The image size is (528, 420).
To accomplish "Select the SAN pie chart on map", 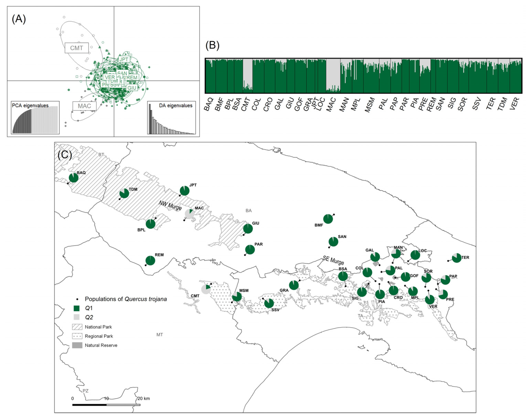I will point(333,241).
